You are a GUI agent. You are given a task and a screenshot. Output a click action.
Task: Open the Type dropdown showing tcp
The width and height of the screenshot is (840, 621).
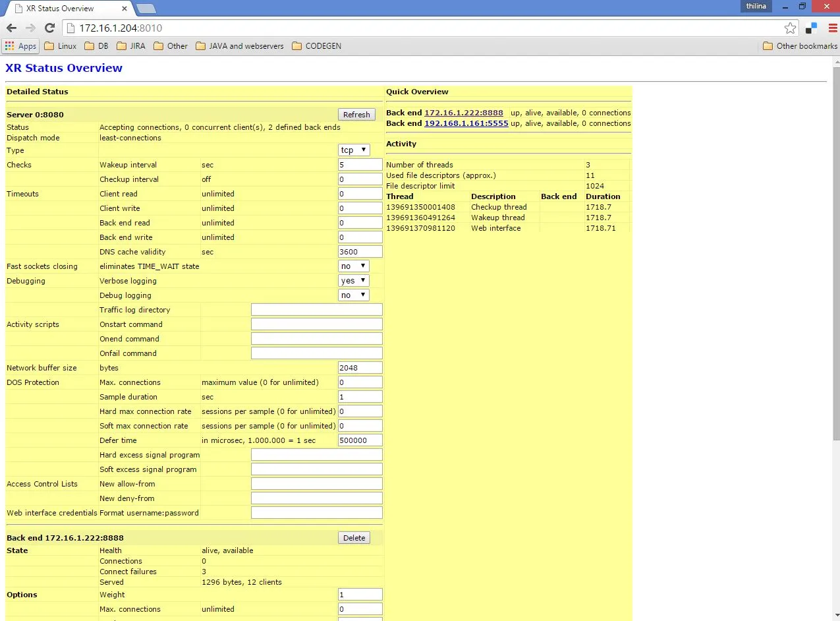pos(354,150)
